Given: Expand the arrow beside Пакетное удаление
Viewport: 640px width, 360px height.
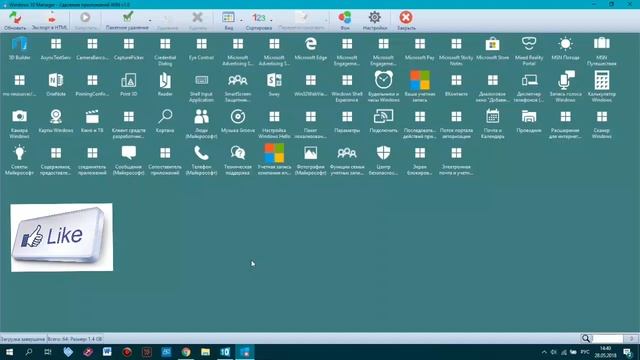Looking at the screenshot, I should click(x=150, y=20).
